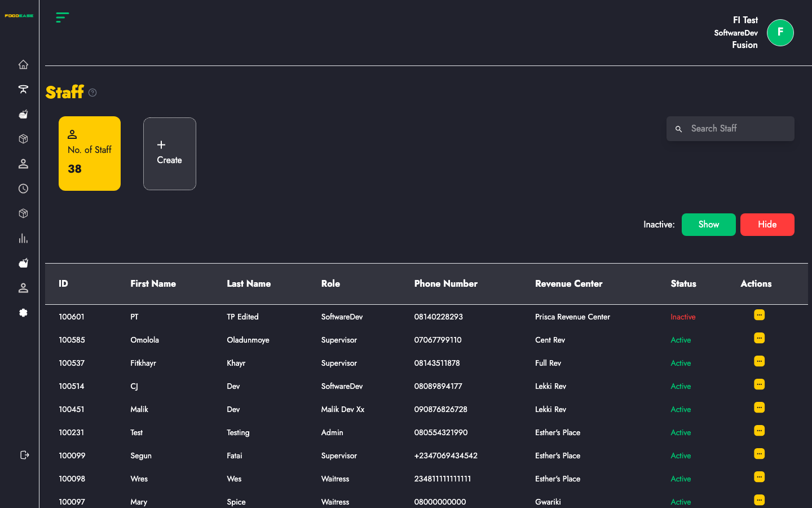Click phone number 234811111111111
This screenshot has width=812, height=508.
click(443, 479)
